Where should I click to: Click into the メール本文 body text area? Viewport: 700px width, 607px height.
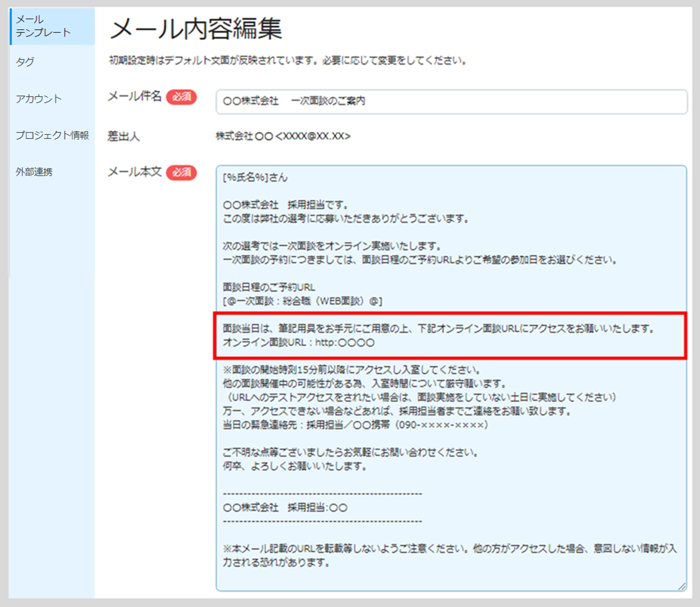point(451,378)
